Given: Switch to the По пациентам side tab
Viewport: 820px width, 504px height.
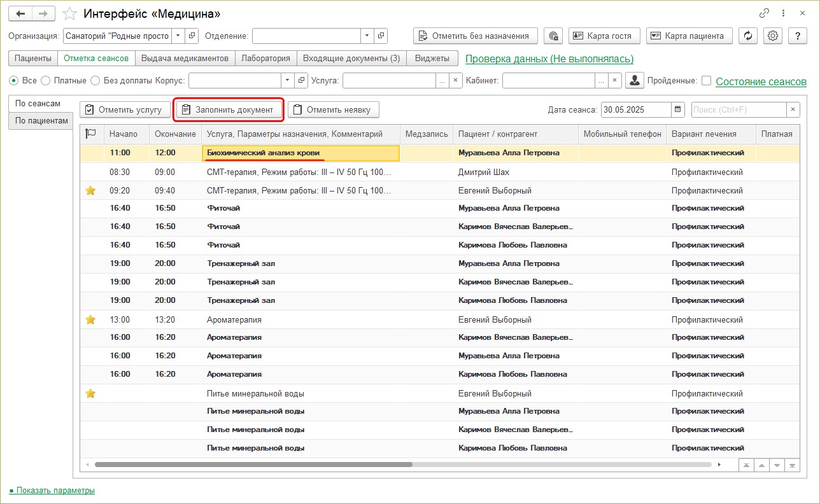Looking at the screenshot, I should click(x=41, y=120).
